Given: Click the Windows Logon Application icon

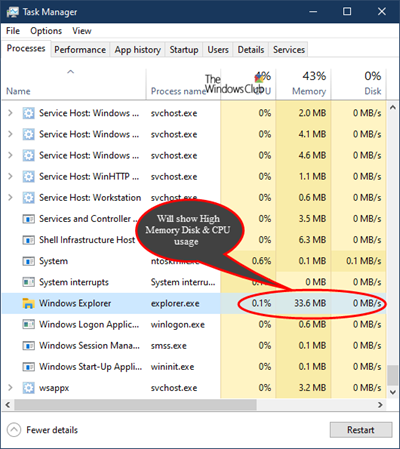Looking at the screenshot, I should point(28,324).
